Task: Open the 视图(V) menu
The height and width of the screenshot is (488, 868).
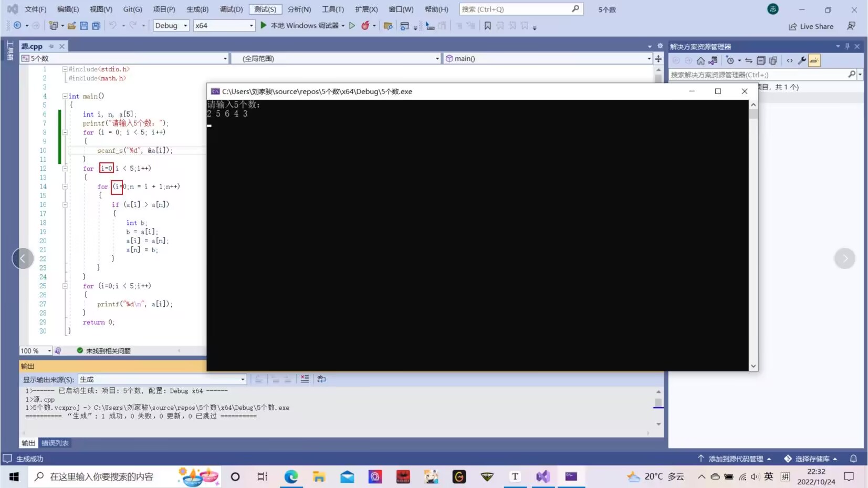Action: point(100,9)
